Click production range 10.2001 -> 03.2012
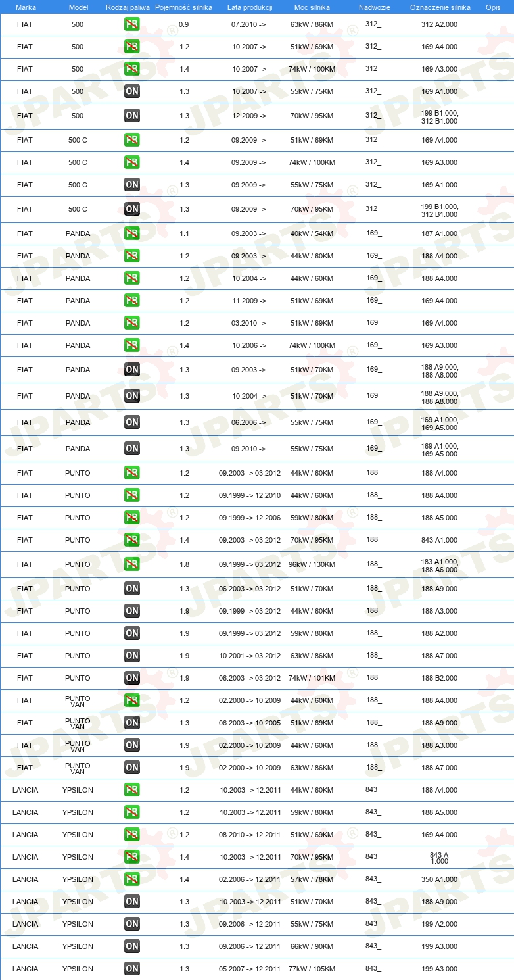 coord(250,656)
